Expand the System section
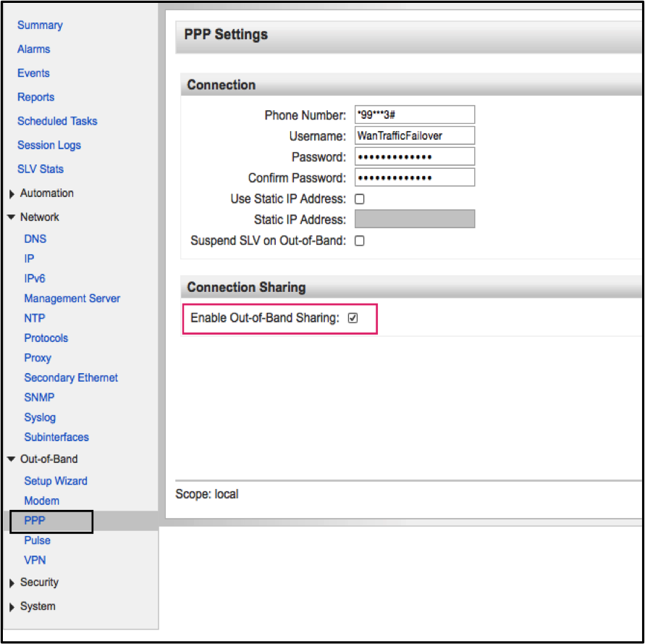Image resolution: width=645 pixels, height=644 pixels. click(12, 607)
